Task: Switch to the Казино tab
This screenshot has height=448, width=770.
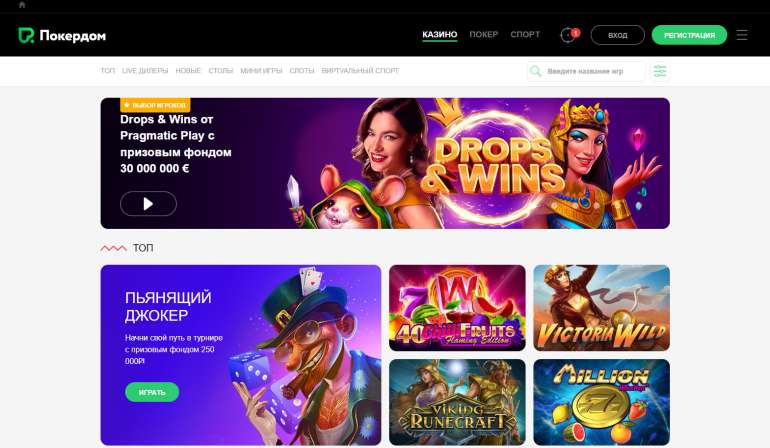Action: point(440,34)
